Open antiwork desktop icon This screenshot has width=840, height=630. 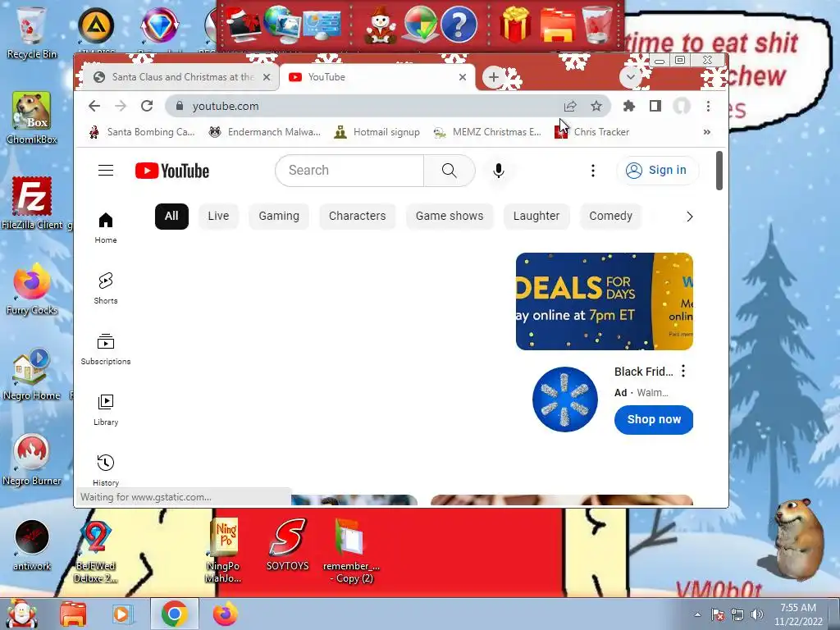(32, 546)
